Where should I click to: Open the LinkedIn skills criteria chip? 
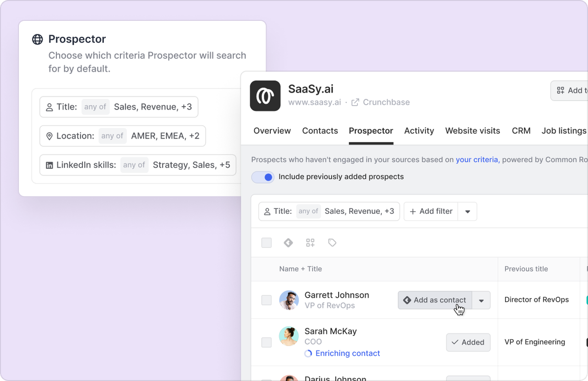pos(138,165)
